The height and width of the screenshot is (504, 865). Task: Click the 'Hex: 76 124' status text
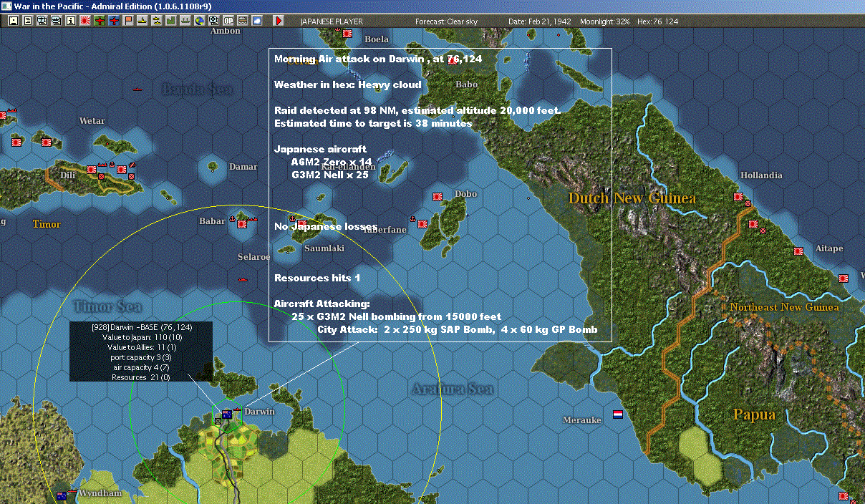(x=657, y=21)
